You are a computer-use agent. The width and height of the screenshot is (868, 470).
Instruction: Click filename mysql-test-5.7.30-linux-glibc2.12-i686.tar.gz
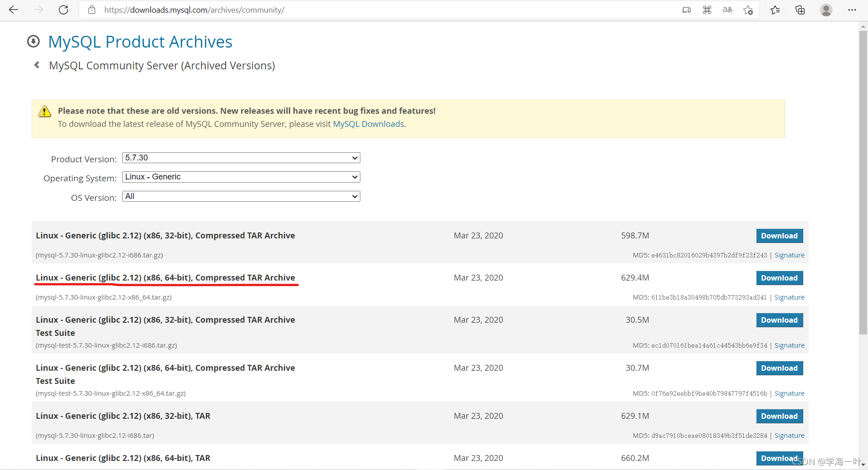tap(107, 345)
